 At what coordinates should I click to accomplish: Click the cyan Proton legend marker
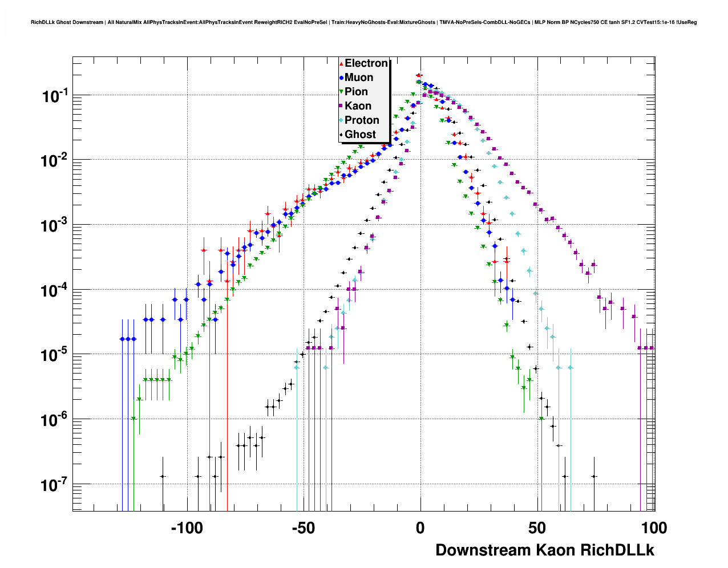click(x=341, y=121)
